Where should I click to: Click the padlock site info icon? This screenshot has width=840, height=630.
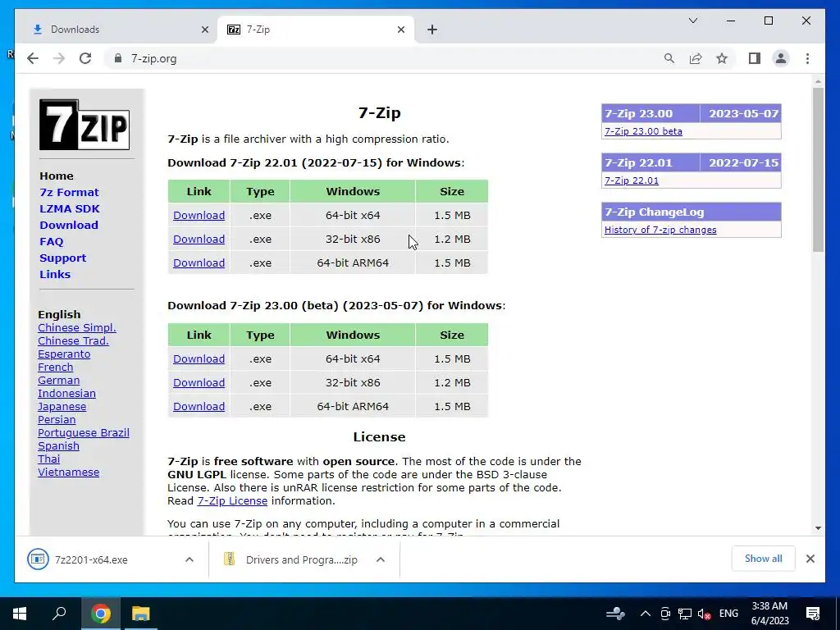click(x=118, y=58)
